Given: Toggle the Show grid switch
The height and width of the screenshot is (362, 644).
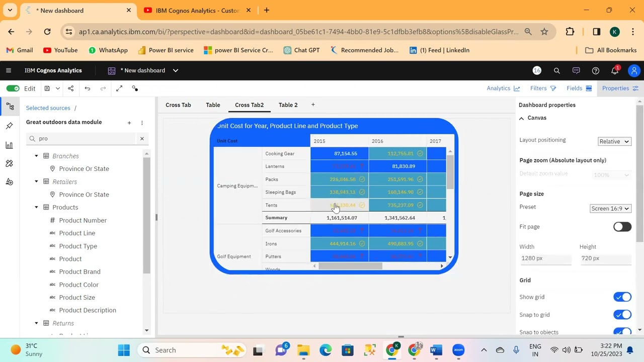Looking at the screenshot, I should (x=622, y=297).
